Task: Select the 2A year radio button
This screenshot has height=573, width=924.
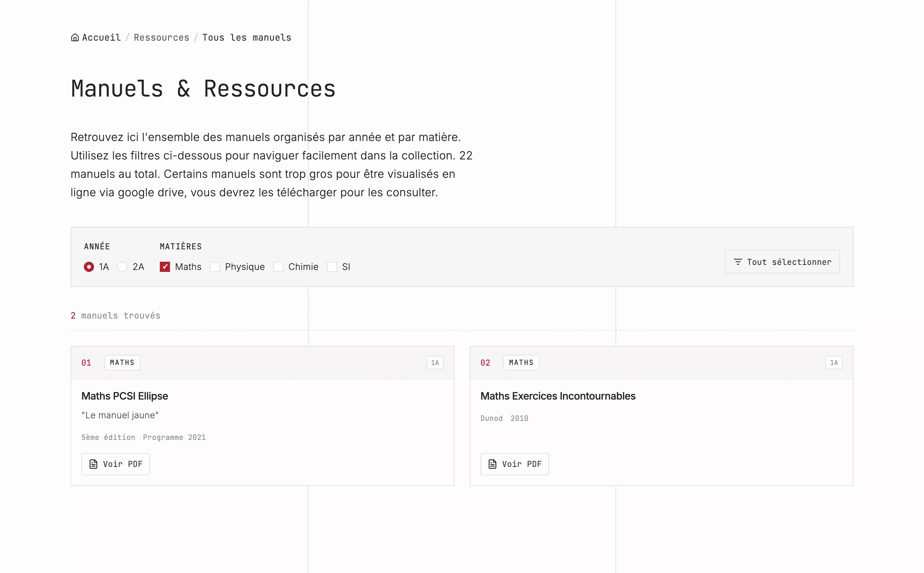Action: (x=122, y=267)
